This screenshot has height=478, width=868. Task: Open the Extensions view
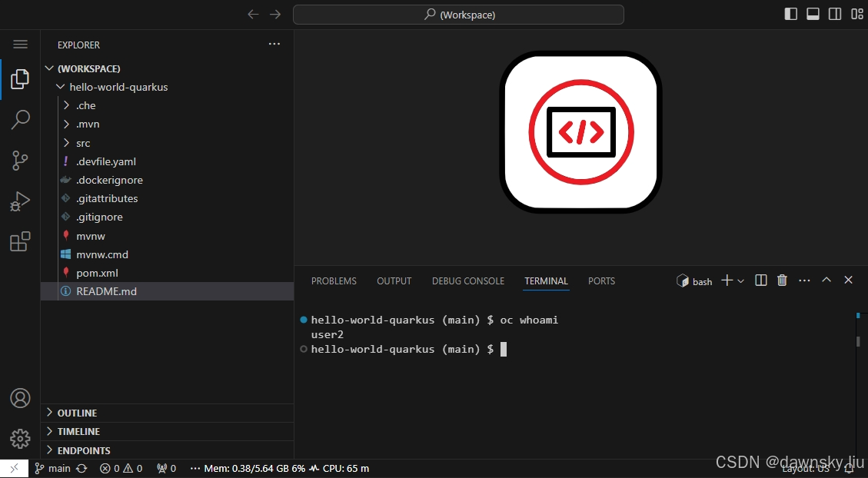(x=20, y=242)
